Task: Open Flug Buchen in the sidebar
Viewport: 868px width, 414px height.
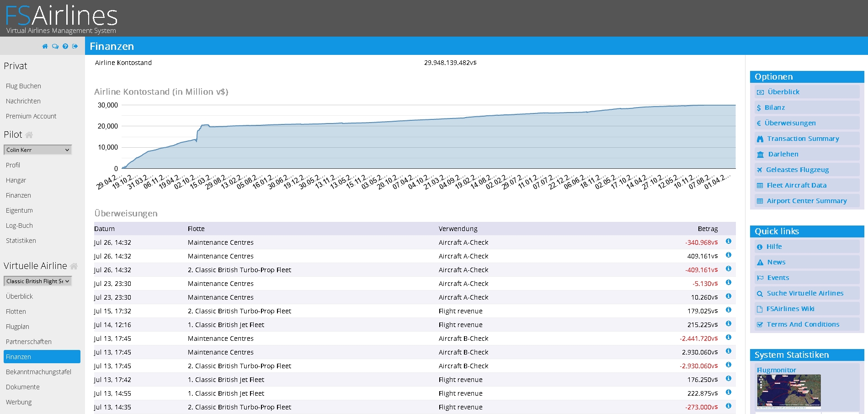Action: click(23, 86)
